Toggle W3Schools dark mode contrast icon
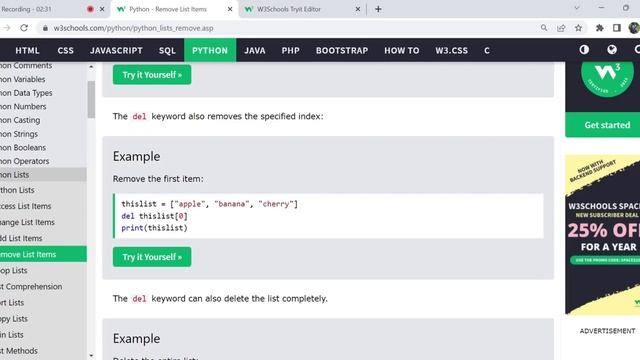The width and height of the screenshot is (640, 360). 584,50
